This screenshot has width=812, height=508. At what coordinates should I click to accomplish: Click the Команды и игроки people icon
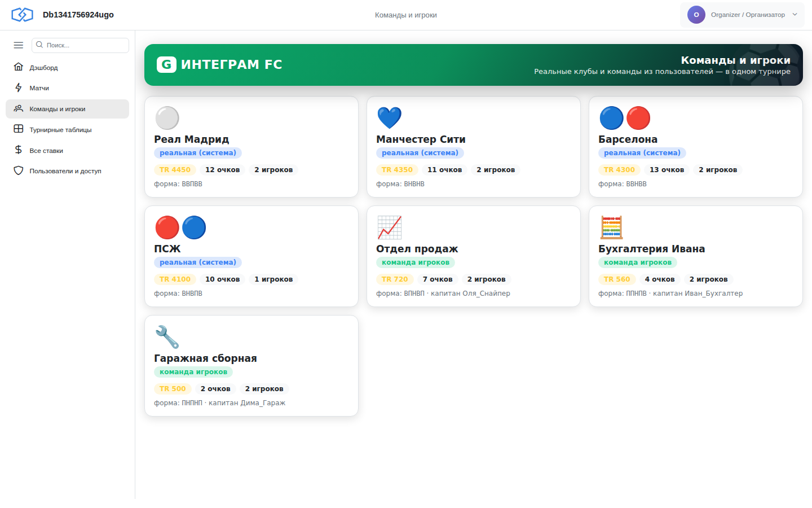click(19, 108)
